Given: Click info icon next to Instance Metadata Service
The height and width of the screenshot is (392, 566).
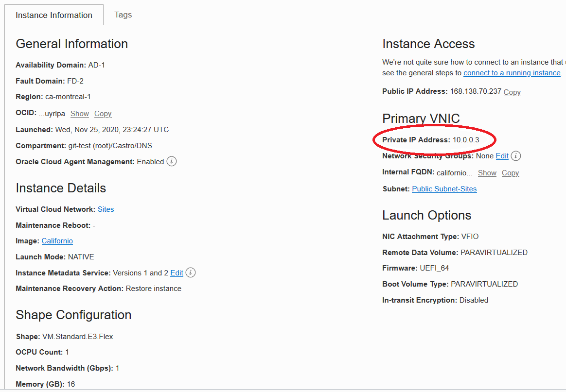Looking at the screenshot, I should [x=191, y=273].
